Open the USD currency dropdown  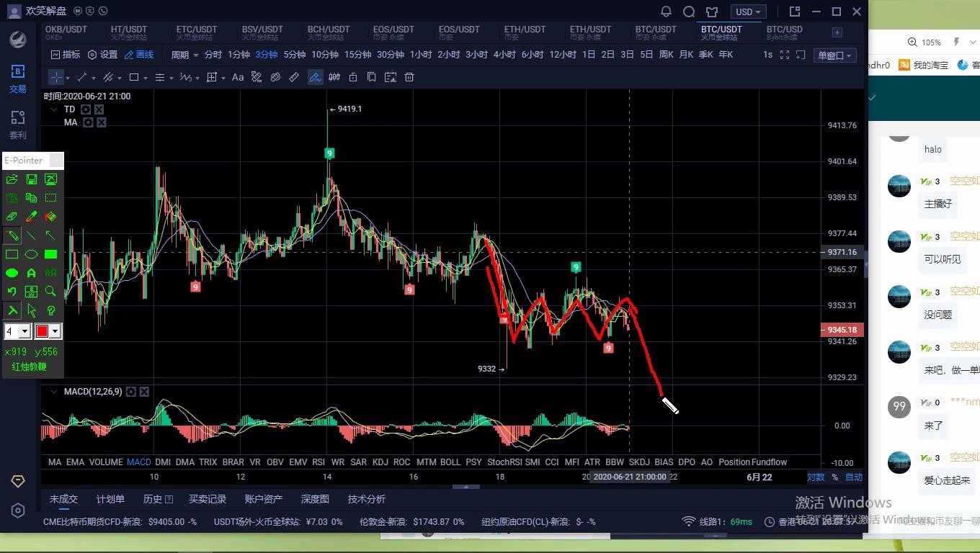click(748, 12)
